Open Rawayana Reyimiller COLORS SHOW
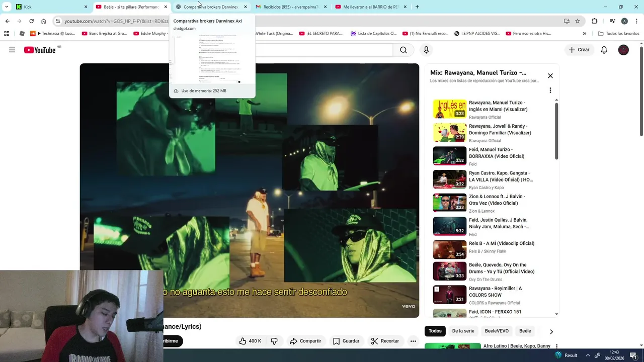The width and height of the screenshot is (644, 362). point(483,295)
